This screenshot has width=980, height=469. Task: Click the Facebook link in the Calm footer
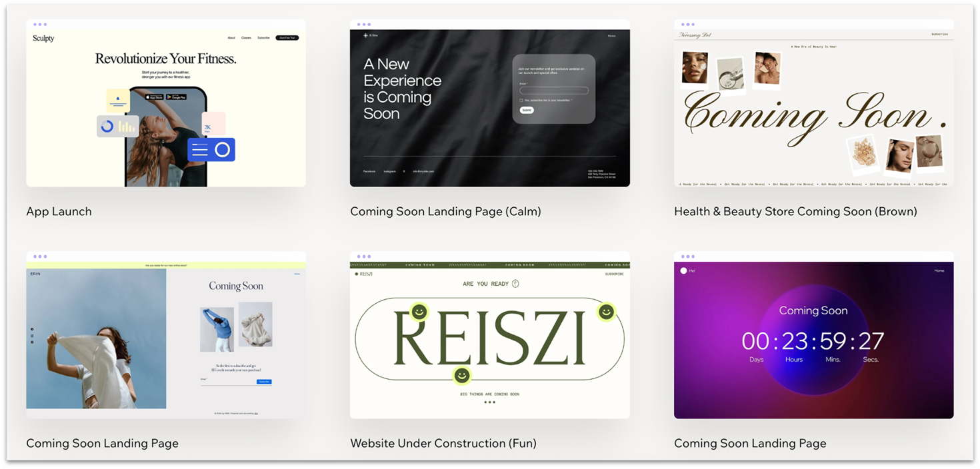click(369, 171)
